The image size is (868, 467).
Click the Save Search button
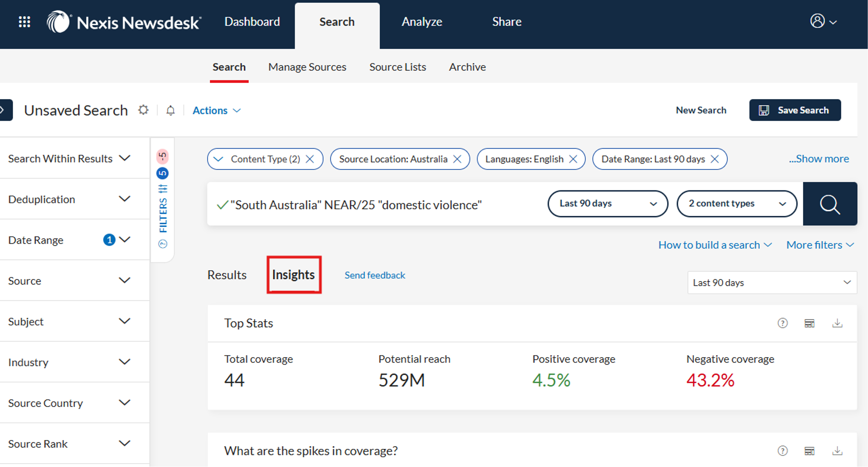coord(795,110)
